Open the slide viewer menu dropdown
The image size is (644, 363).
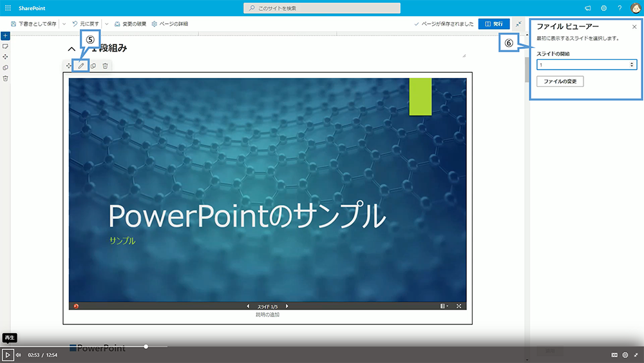click(x=444, y=306)
